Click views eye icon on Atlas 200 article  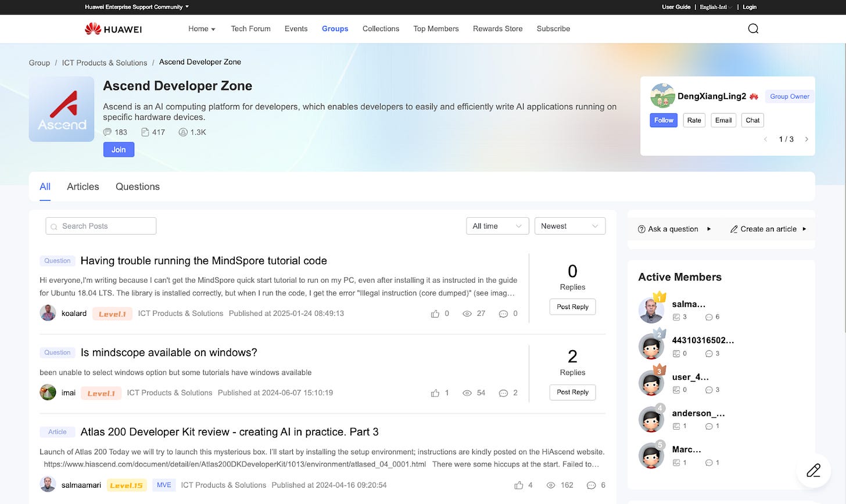click(551, 485)
